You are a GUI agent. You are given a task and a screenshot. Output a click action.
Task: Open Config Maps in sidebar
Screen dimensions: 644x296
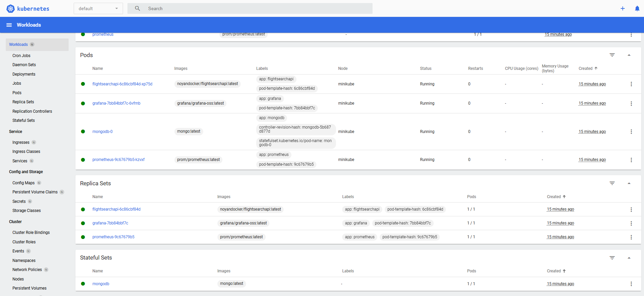[x=24, y=183]
